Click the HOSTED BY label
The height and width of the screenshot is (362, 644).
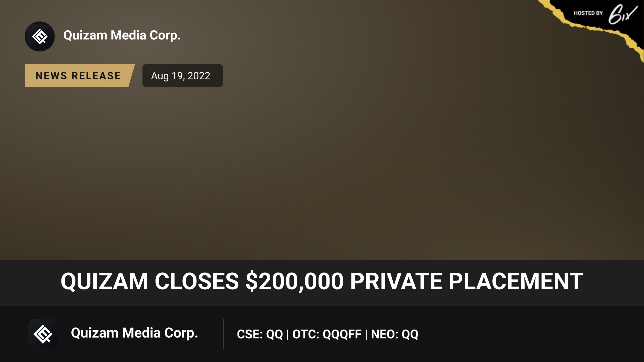click(x=588, y=13)
